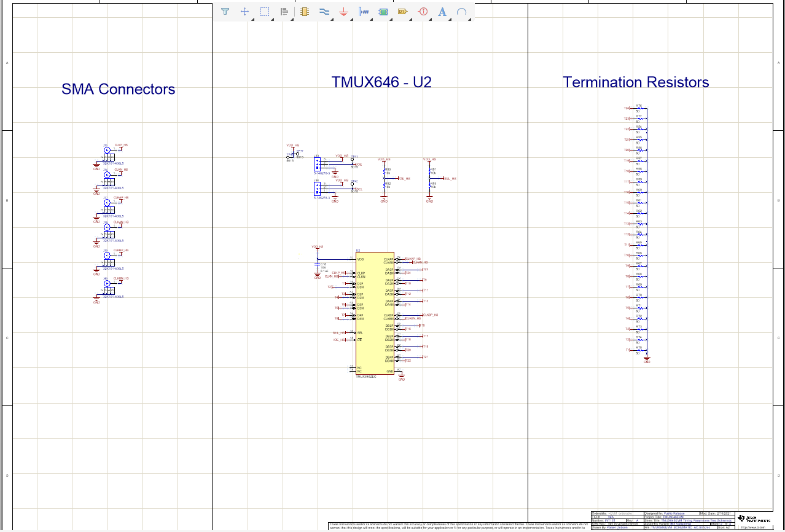Select the Probe placement tool
Screen dimensions: 785x532
click(364, 11)
